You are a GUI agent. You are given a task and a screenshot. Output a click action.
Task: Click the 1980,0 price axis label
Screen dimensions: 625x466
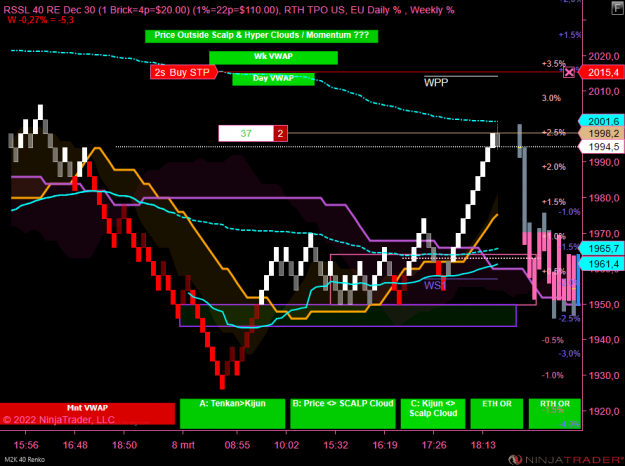click(604, 198)
